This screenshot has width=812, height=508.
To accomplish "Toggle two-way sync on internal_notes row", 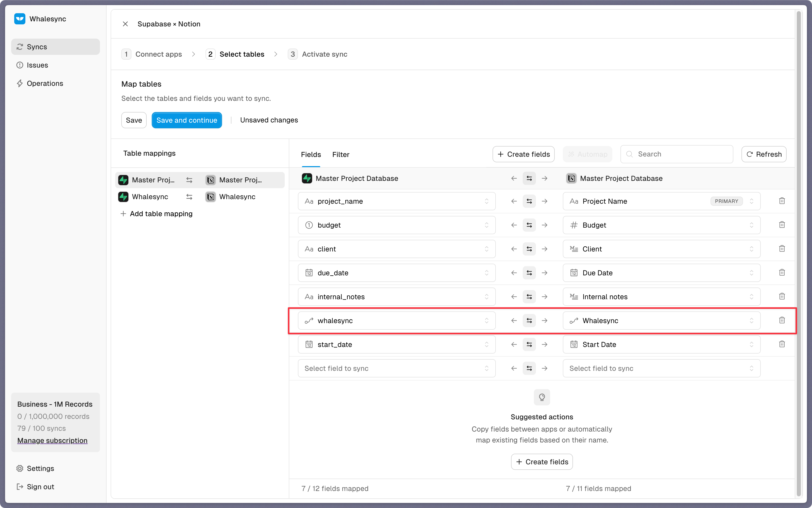I will [529, 297].
